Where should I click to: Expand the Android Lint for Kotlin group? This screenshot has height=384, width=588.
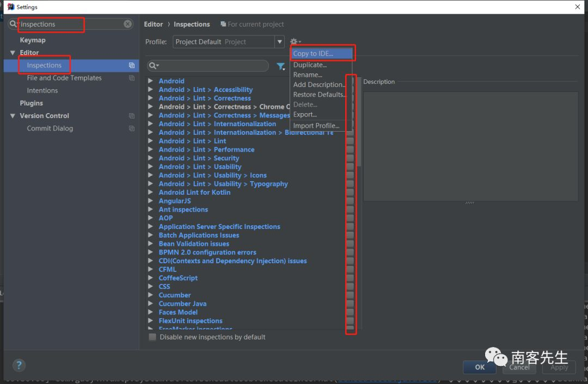coord(150,192)
